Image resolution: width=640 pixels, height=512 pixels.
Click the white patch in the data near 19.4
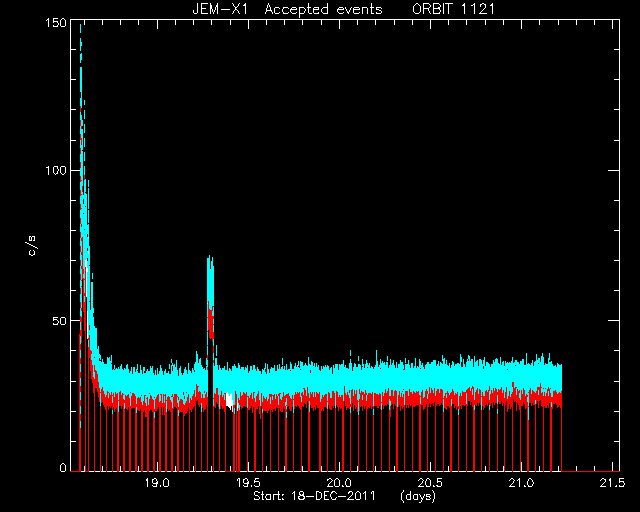pyautogui.click(x=229, y=400)
